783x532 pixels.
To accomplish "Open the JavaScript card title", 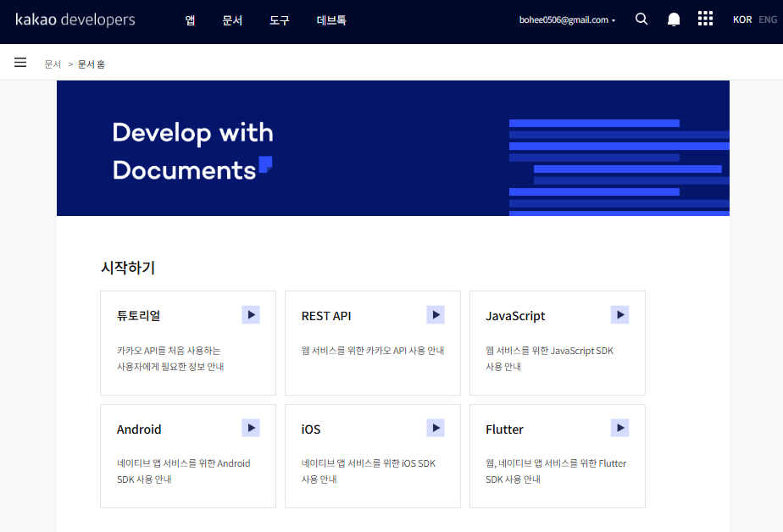I will coord(515,316).
